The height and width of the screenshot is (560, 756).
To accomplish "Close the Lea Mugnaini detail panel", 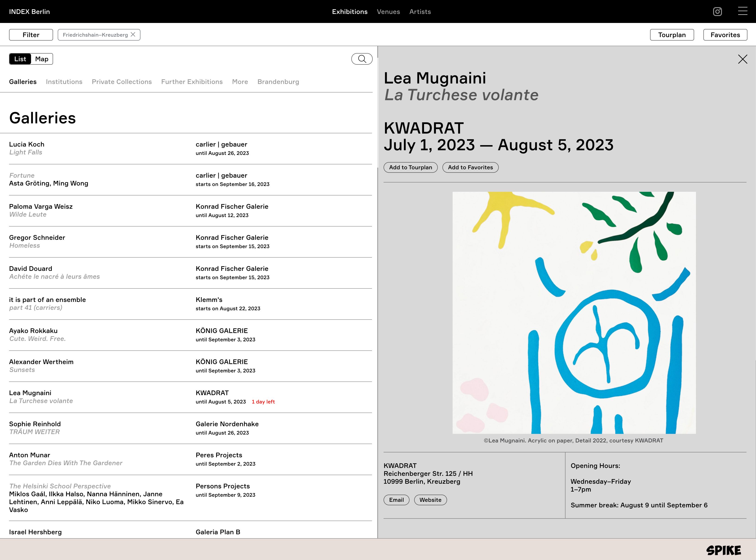I will (x=743, y=59).
